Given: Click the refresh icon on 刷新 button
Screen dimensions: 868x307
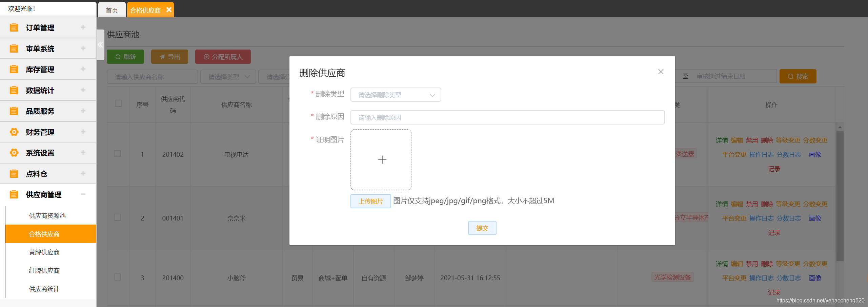Looking at the screenshot, I should tap(118, 57).
